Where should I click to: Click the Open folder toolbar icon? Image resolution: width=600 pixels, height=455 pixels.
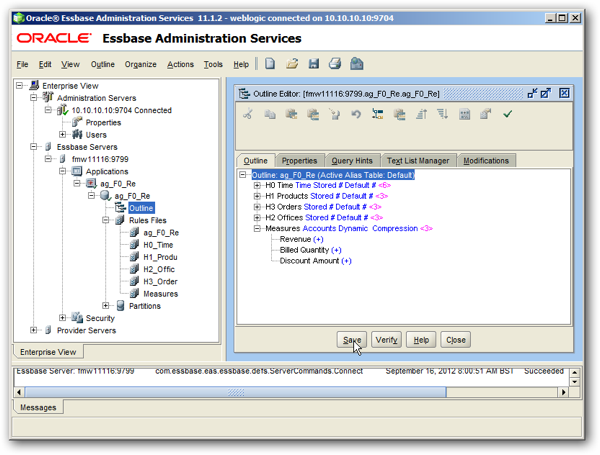point(292,64)
